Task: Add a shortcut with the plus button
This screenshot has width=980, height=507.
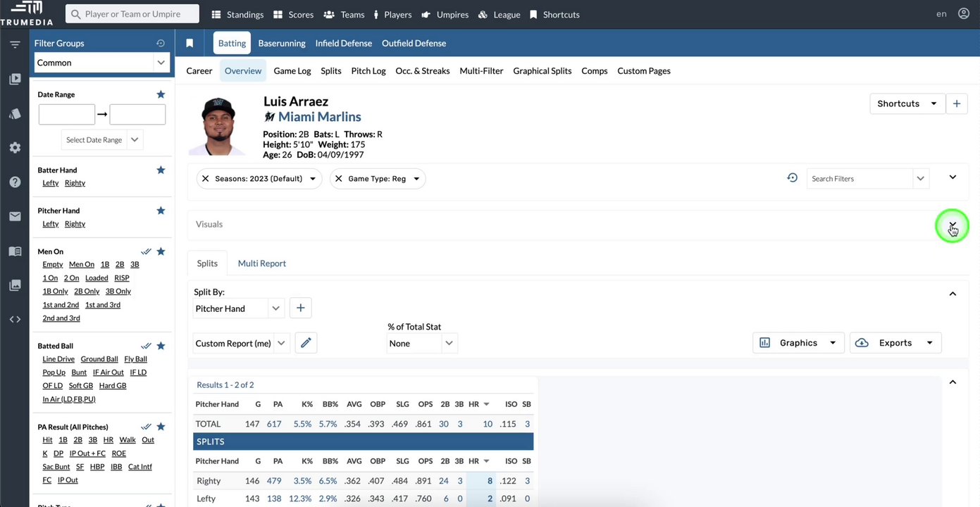Action: (957, 104)
